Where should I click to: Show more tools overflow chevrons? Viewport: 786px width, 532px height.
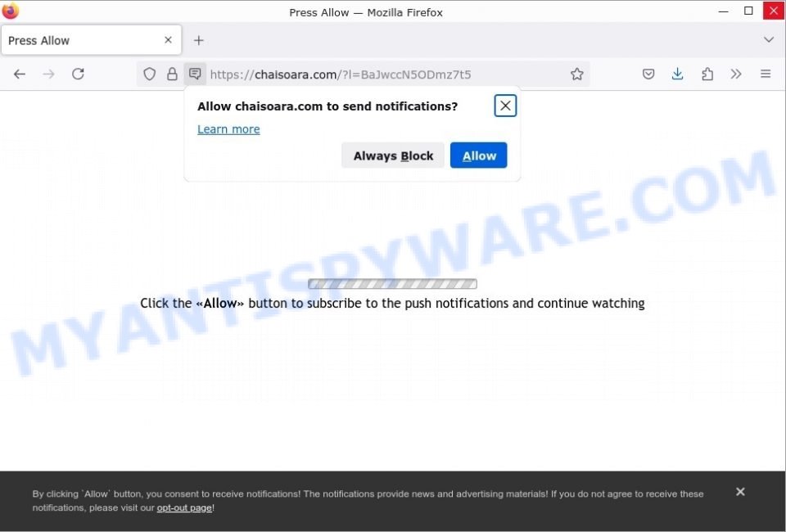(x=736, y=74)
